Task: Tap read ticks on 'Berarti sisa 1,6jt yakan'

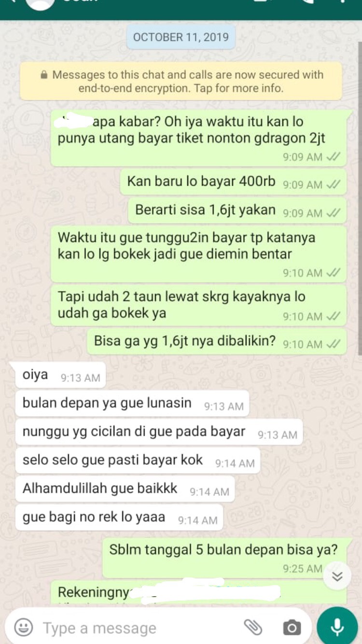Action: [x=334, y=213]
